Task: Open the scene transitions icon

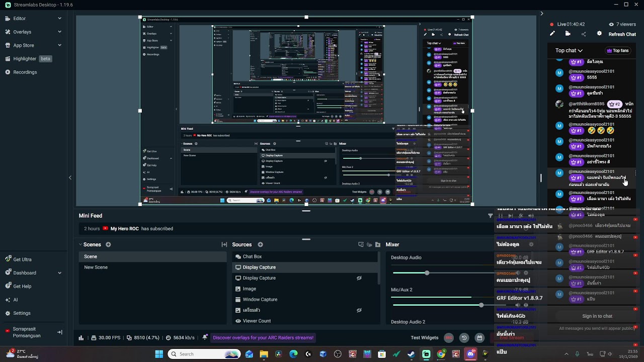Action: [x=224, y=245]
